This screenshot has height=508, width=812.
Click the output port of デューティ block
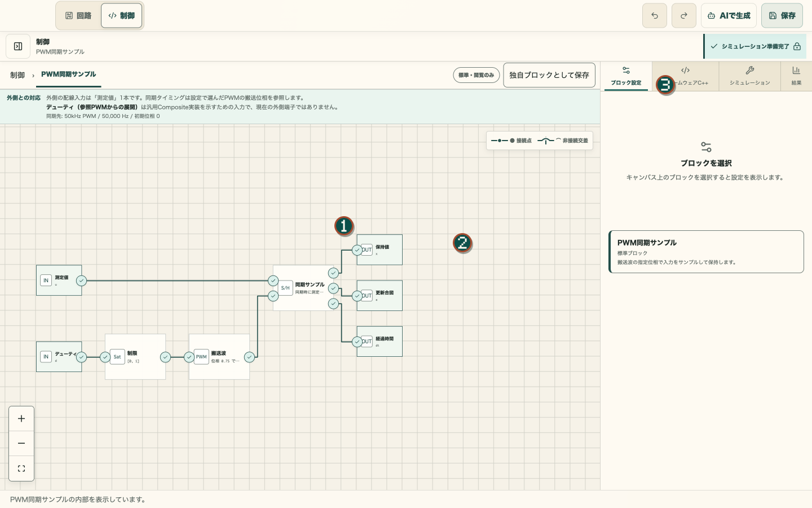click(x=82, y=357)
